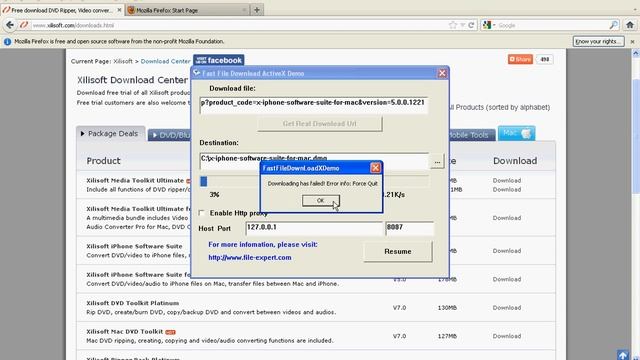Click the Know your rights button

598,41
